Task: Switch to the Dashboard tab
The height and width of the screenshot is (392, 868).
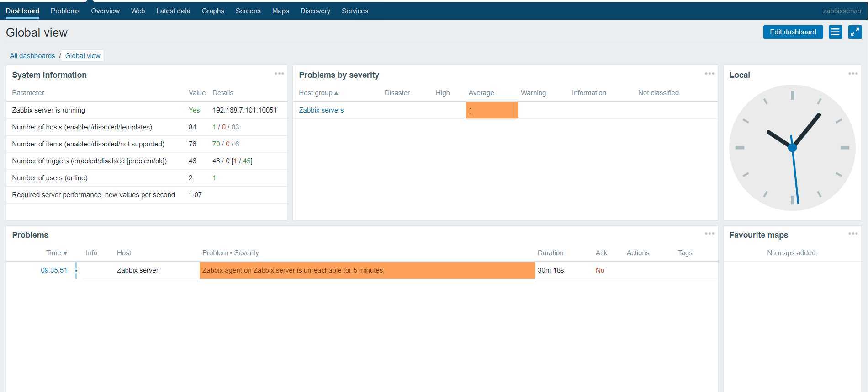Action: tap(22, 11)
